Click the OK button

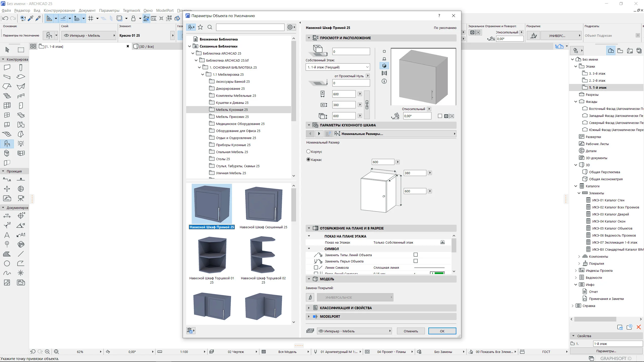pos(442,331)
